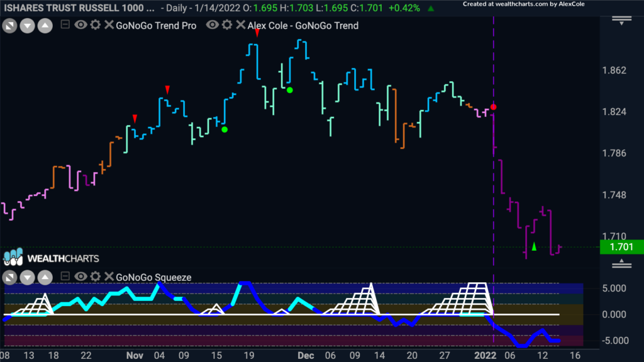Collapse the GoNoGo Squeeze indicator
The image size is (644, 362).
(65, 277)
